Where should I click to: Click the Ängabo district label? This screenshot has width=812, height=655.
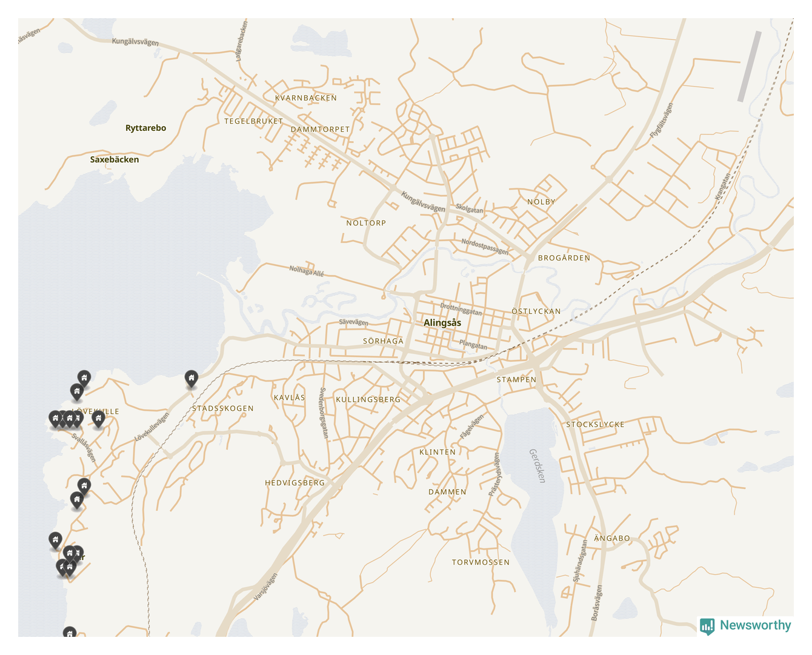(x=612, y=538)
